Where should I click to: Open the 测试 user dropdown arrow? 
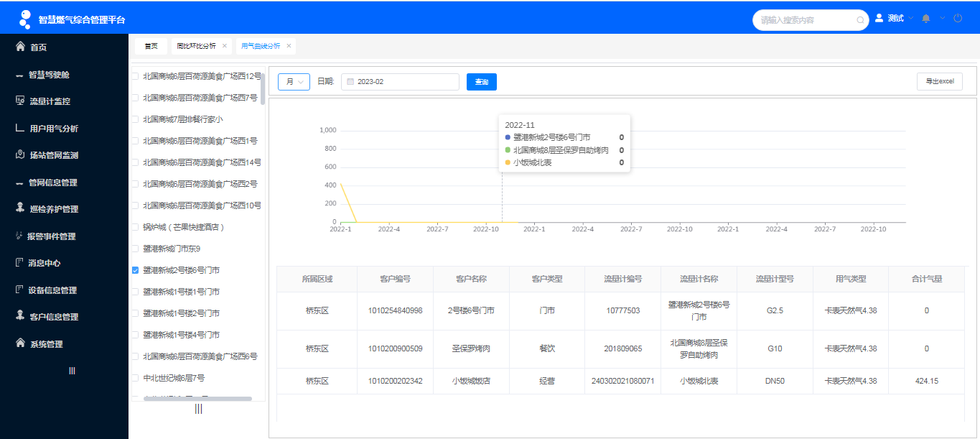point(911,18)
